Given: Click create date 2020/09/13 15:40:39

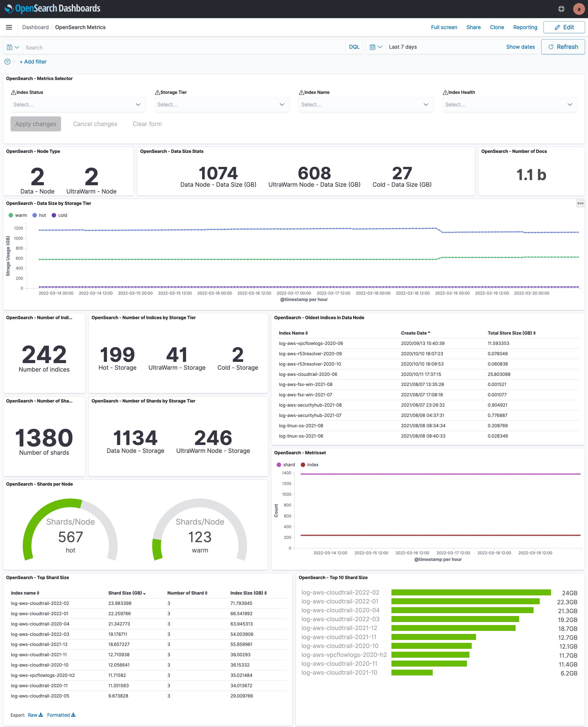Looking at the screenshot, I should tap(423, 343).
